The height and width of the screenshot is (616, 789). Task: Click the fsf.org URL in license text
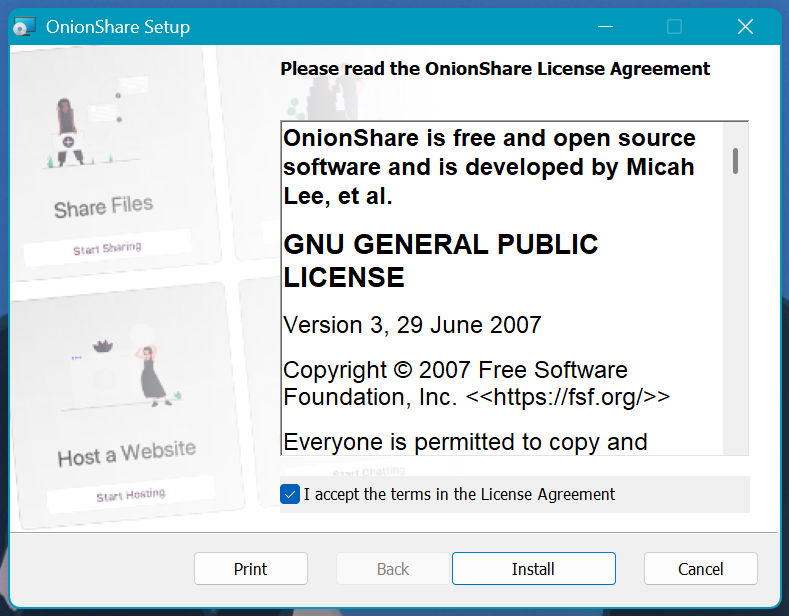click(570, 396)
